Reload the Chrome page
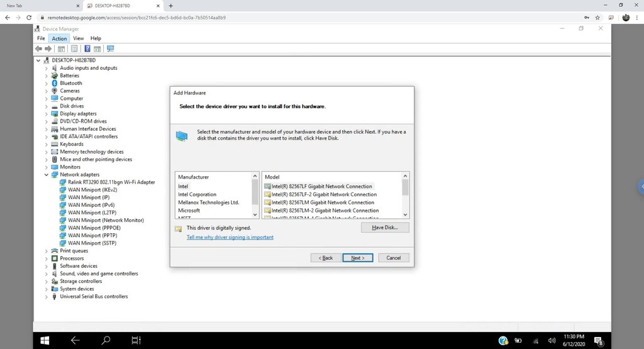This screenshot has width=644, height=349. pos(29,18)
